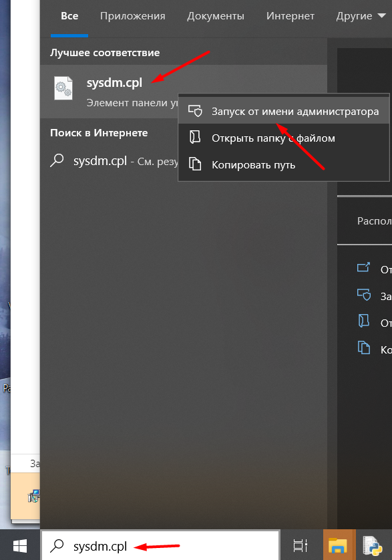Image resolution: width=392 pixels, height=560 pixels.
Task: Open Task View on the taskbar
Action: (x=301, y=546)
